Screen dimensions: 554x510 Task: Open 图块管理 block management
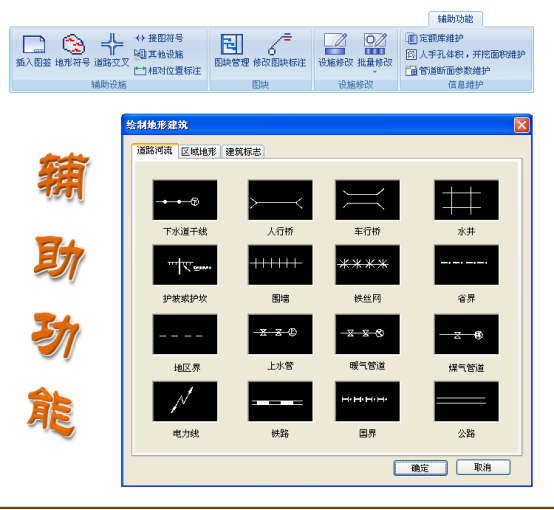tap(232, 50)
